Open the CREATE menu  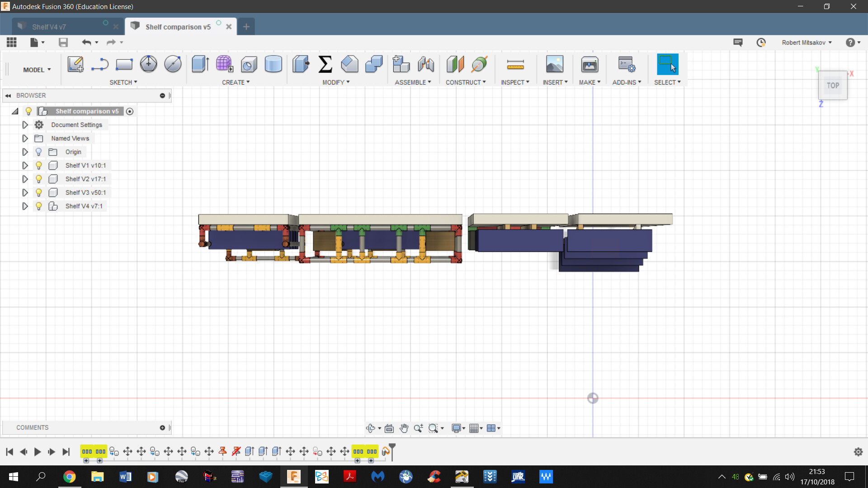pyautogui.click(x=236, y=82)
